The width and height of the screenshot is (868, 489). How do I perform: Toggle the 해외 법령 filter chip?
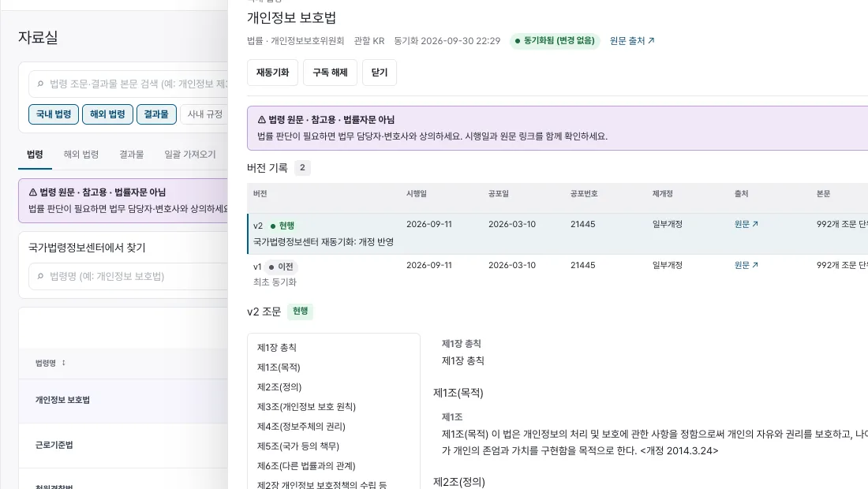tap(107, 114)
